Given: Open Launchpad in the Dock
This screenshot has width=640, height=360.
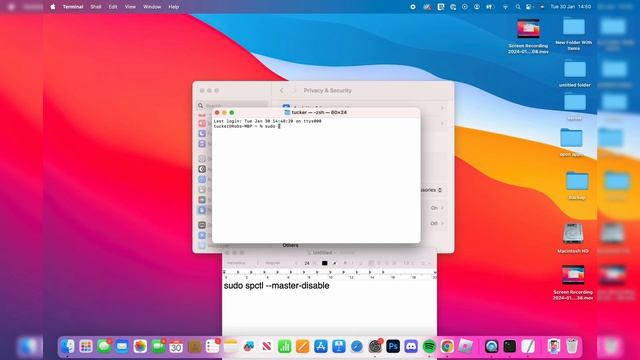Looking at the screenshot, I should [x=86, y=347].
